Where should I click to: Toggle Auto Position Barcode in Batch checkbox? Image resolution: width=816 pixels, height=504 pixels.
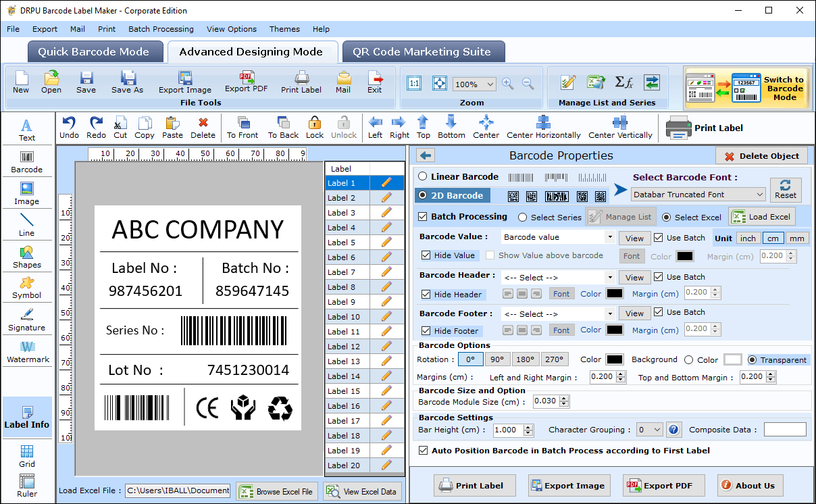(424, 451)
